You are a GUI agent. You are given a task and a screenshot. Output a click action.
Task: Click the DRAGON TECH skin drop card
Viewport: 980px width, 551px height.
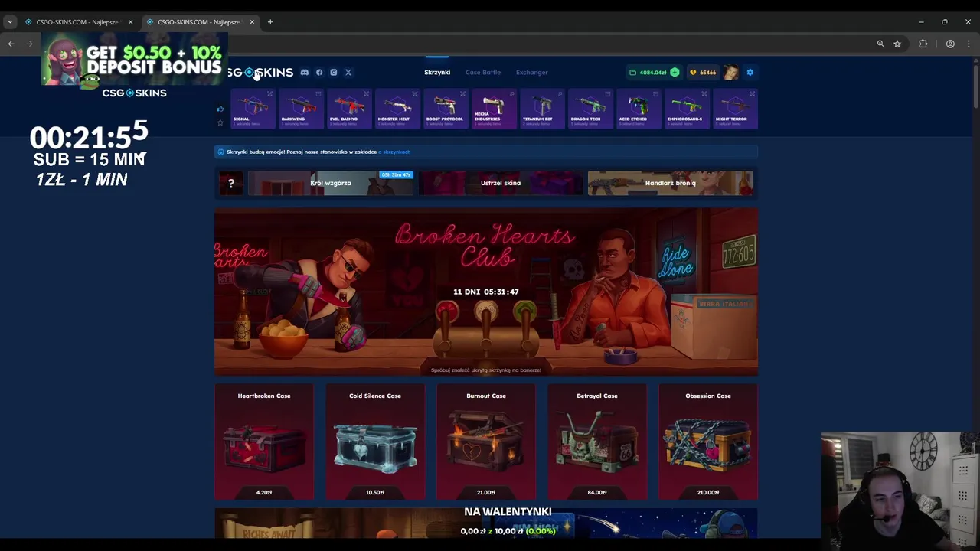point(590,109)
